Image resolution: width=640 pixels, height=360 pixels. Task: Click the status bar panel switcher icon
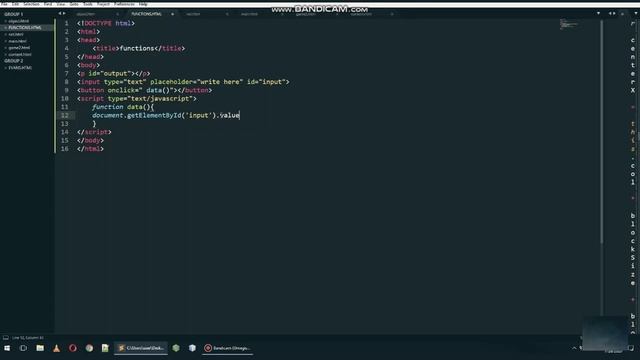pyautogui.click(x=6, y=338)
